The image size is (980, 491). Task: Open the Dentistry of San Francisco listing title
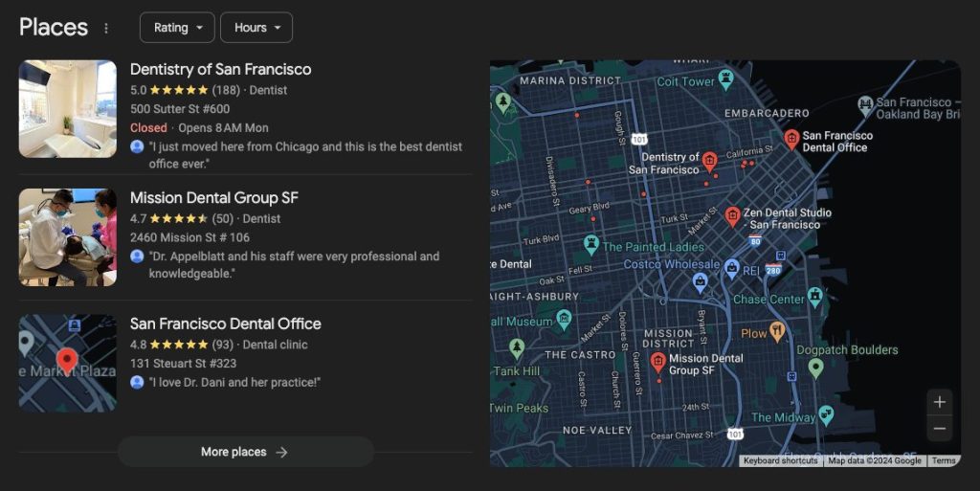(x=221, y=69)
